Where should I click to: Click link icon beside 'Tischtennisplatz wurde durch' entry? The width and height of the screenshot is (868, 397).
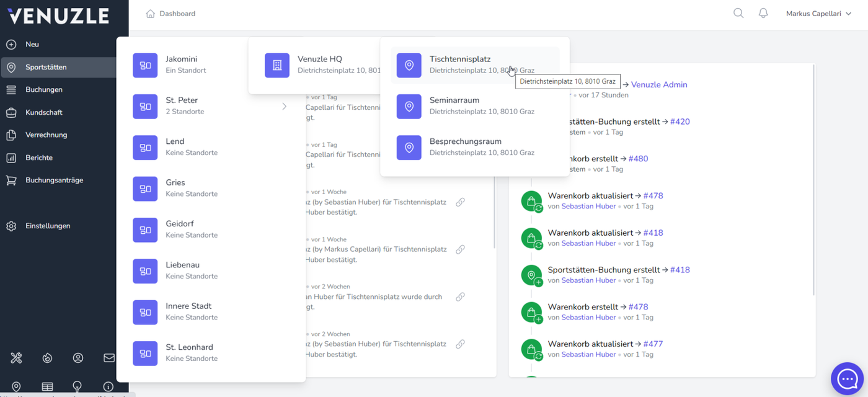tap(460, 297)
